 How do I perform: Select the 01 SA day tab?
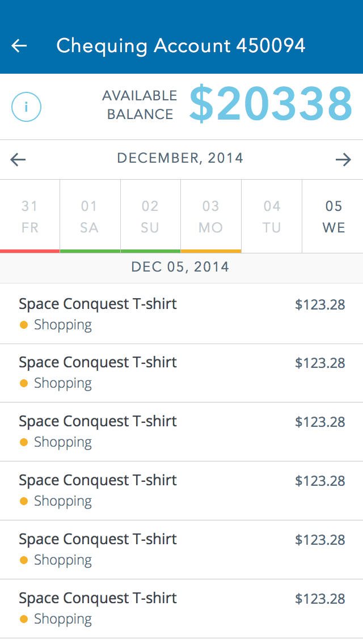[x=90, y=217]
